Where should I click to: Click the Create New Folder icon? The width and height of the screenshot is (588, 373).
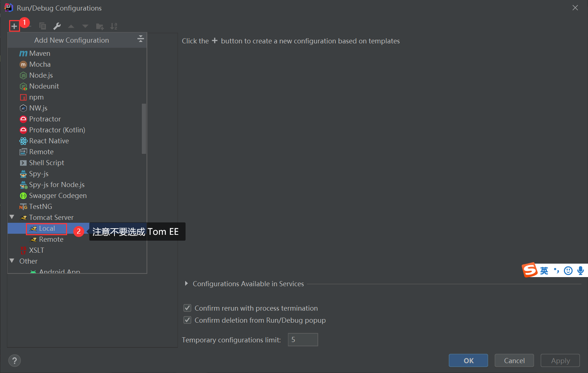100,26
